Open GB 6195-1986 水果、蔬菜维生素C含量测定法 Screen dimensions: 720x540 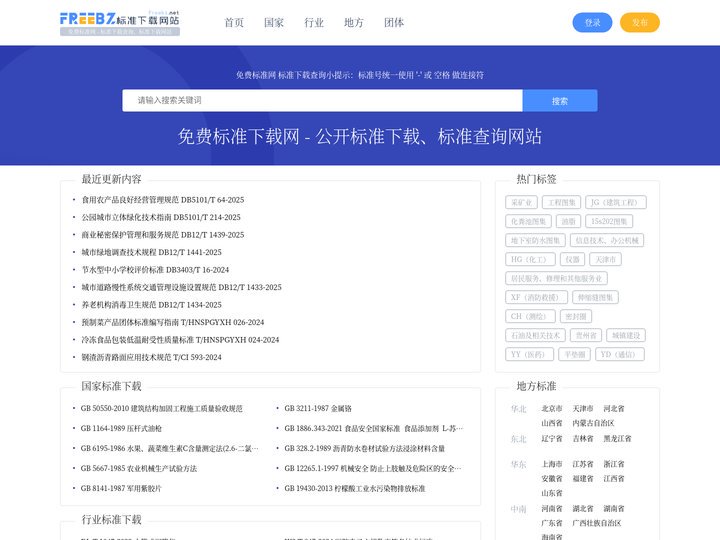click(x=169, y=448)
